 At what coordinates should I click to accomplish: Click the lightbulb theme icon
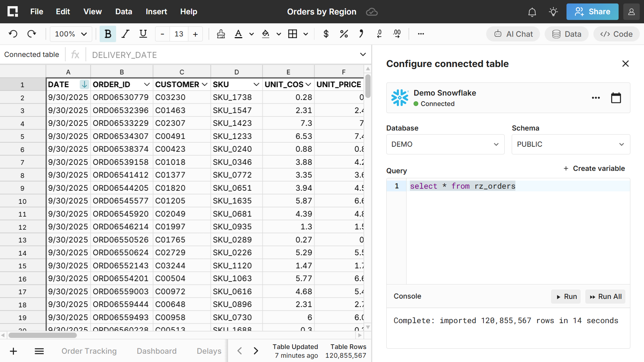553,12
